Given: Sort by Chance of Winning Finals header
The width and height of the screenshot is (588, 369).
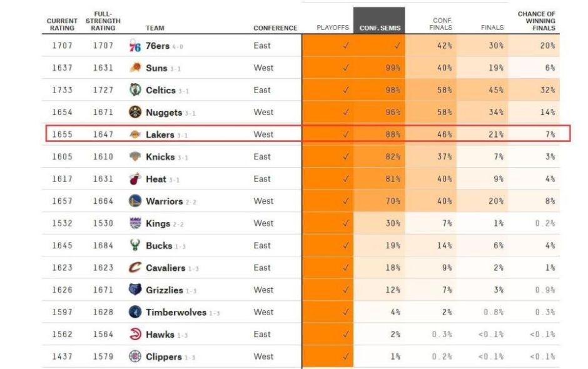Looking at the screenshot, I should pyautogui.click(x=536, y=21).
